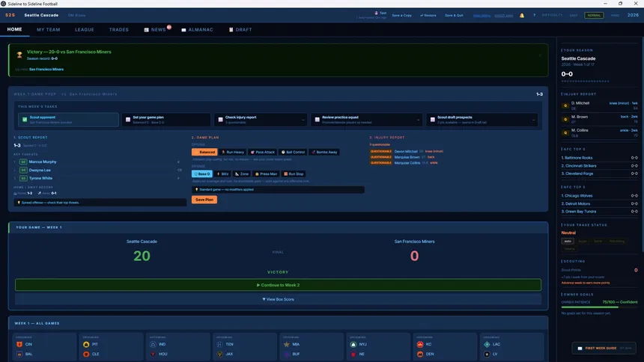The height and width of the screenshot is (362, 644).
Task: Click the KC team logo
Action: (420, 344)
